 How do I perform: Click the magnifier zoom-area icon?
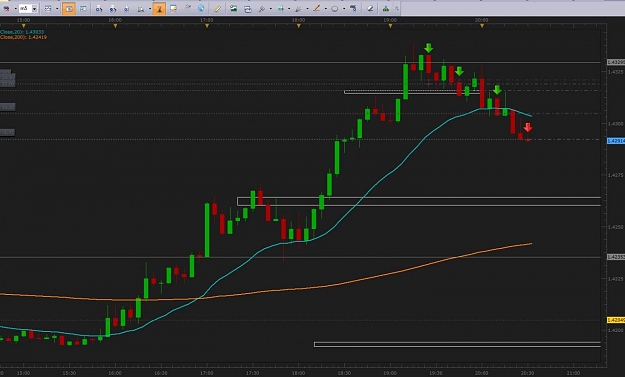tap(141, 8)
